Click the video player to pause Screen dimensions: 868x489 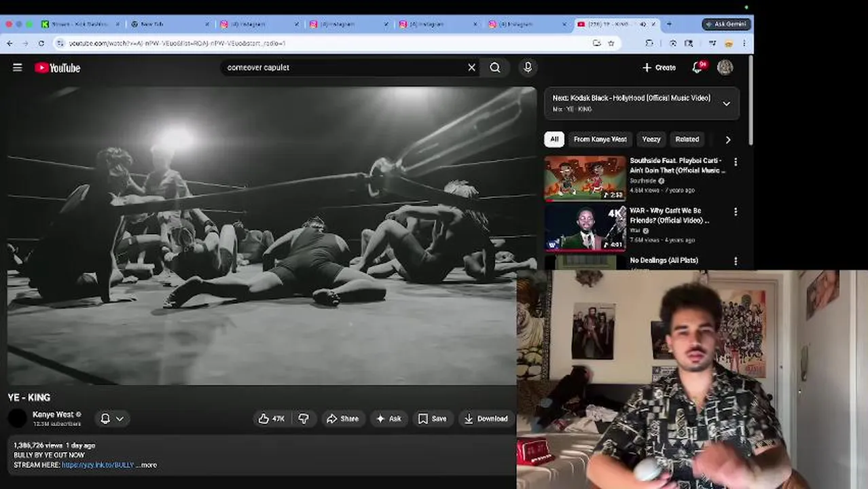tap(272, 235)
